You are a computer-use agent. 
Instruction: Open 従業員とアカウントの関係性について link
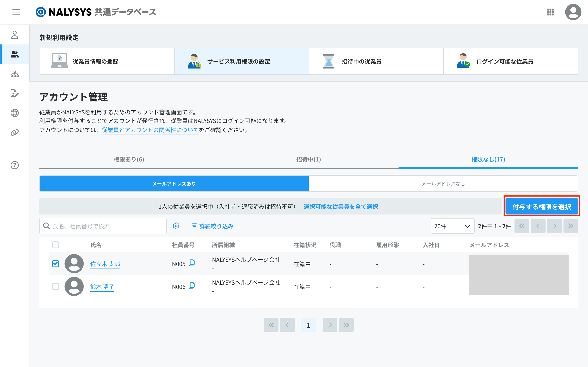click(150, 130)
